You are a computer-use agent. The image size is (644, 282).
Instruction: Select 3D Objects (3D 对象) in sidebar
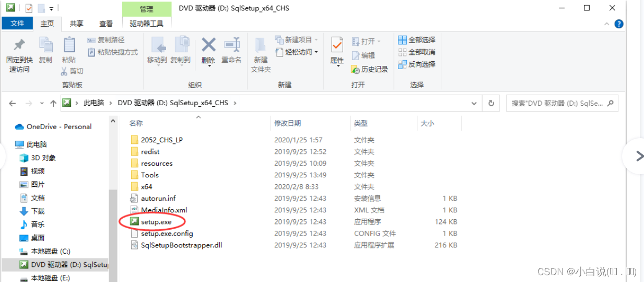tap(37, 157)
